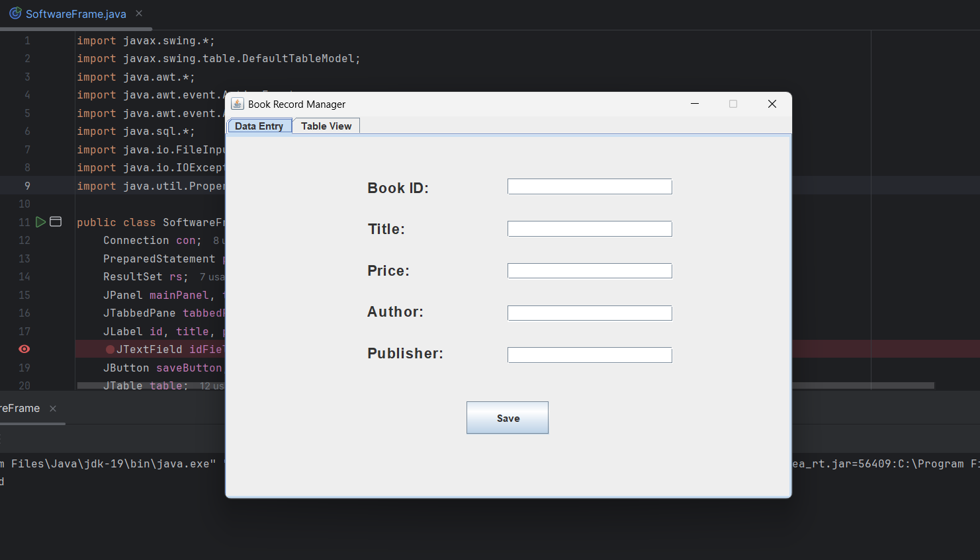Screen dimensions: 980x560
Task: Click the 'Author:' label
Action: [x=395, y=311]
